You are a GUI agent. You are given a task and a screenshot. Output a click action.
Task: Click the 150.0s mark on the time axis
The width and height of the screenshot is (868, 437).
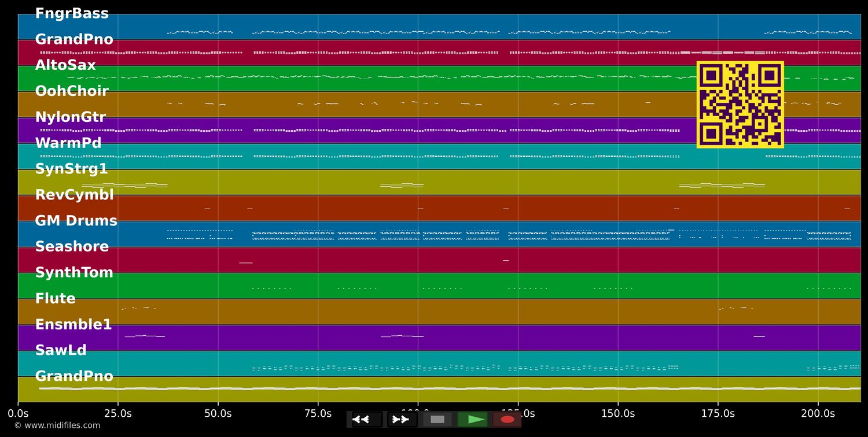[x=617, y=414]
